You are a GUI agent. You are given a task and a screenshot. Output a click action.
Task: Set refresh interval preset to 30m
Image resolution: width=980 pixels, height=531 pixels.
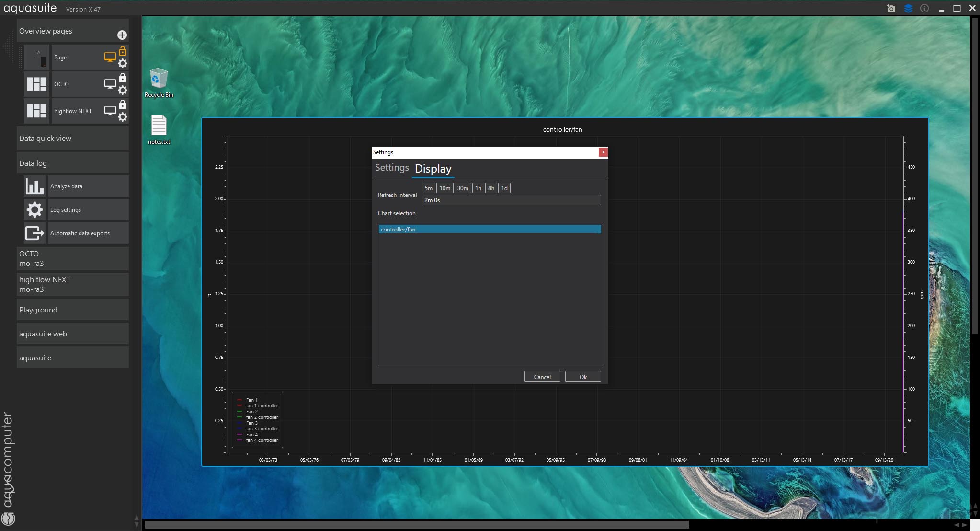pyautogui.click(x=462, y=188)
